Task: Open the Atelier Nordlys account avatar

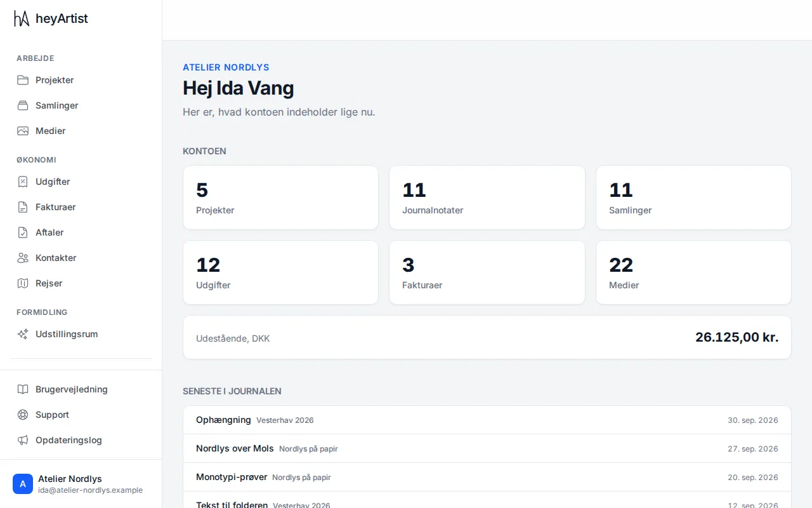Action: click(x=23, y=484)
